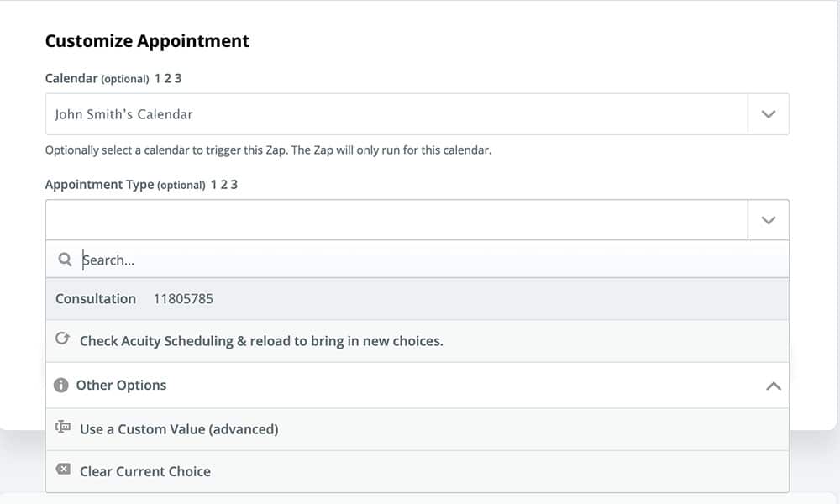Click the clear icon beside Clear Current Choice
The image size is (840, 504).
click(63, 470)
